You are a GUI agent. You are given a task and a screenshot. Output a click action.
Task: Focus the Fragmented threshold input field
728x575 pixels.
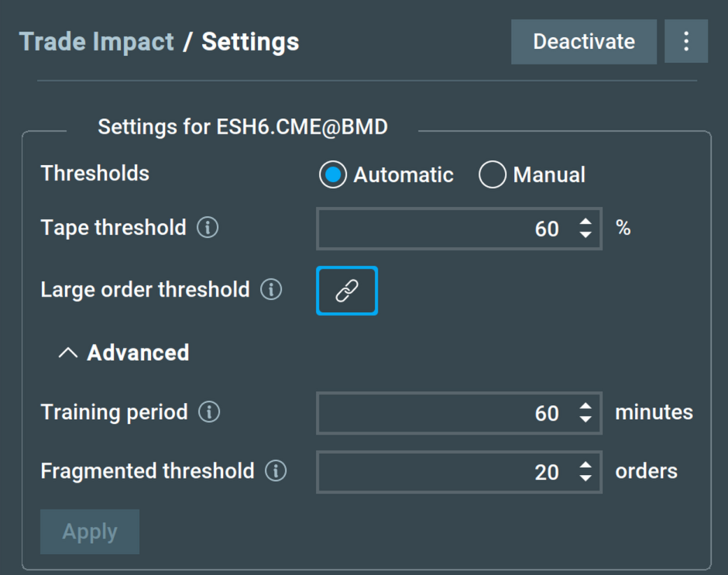(459, 472)
